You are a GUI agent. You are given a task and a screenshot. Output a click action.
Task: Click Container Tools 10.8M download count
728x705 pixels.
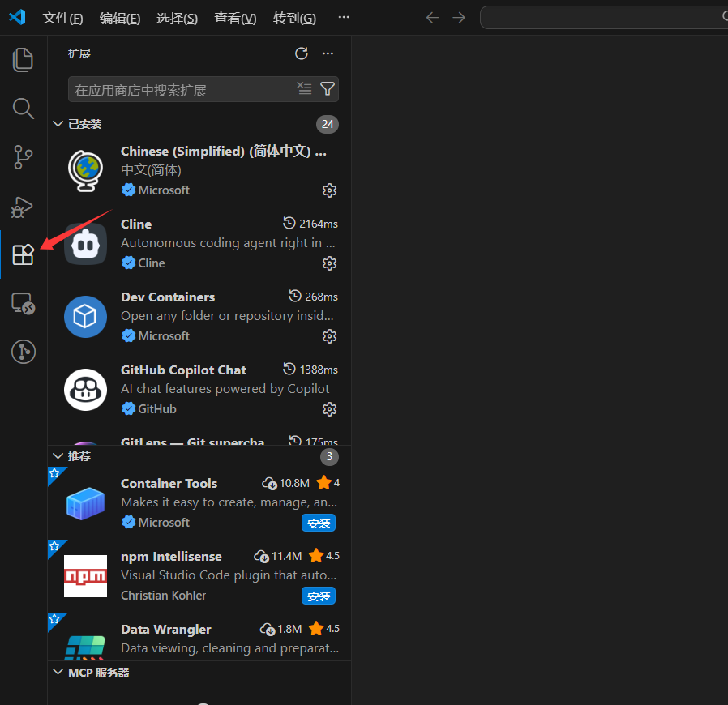point(286,483)
